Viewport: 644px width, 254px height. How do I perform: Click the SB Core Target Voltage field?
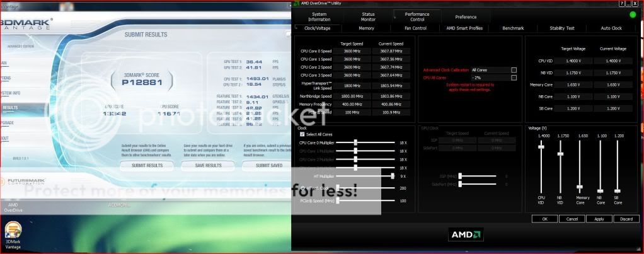pos(574,108)
